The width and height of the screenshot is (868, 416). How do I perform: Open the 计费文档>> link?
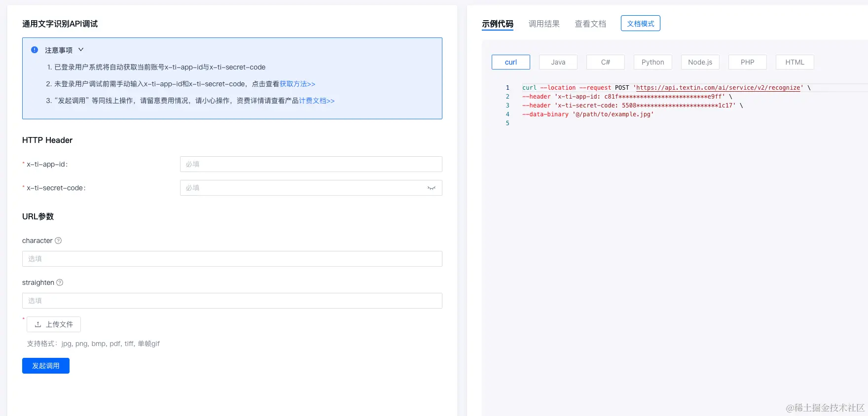point(317,101)
